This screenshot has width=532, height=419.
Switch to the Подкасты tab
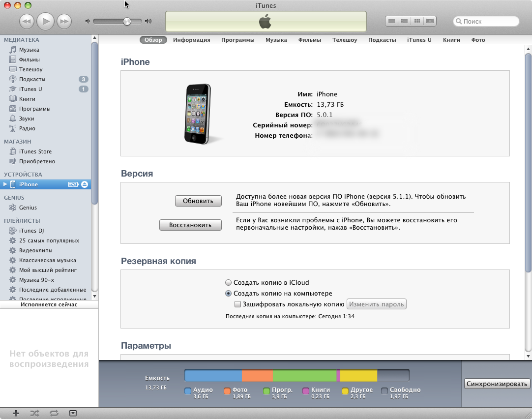(x=382, y=40)
